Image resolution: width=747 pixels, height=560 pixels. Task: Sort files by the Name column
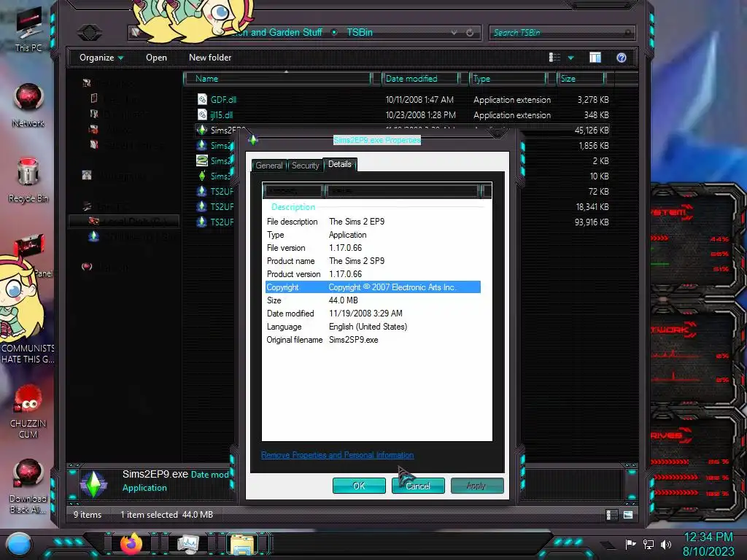coord(278,79)
